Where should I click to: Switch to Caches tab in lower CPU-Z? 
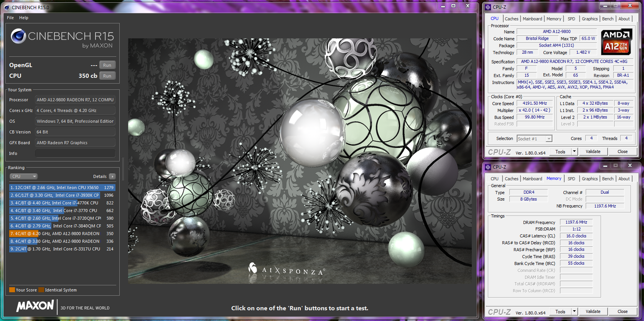(511, 179)
